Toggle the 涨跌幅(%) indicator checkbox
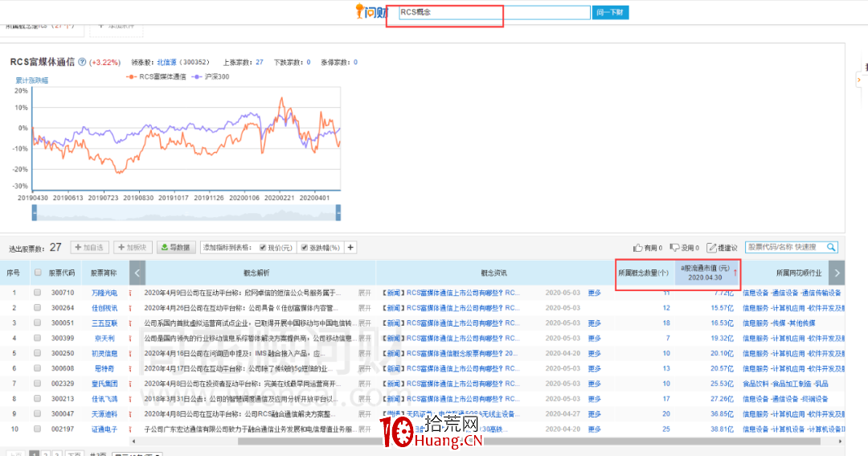 tap(305, 248)
